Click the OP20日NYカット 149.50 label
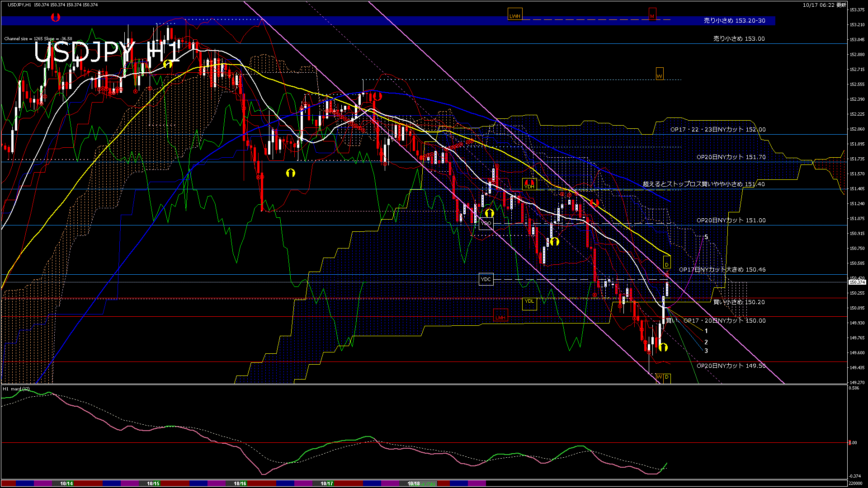The height and width of the screenshot is (488, 868). click(731, 366)
